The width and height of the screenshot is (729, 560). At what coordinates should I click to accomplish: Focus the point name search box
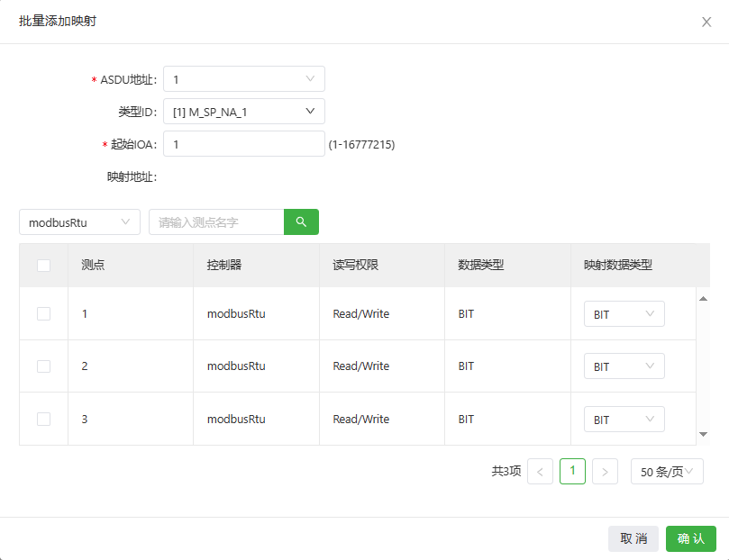[216, 221]
